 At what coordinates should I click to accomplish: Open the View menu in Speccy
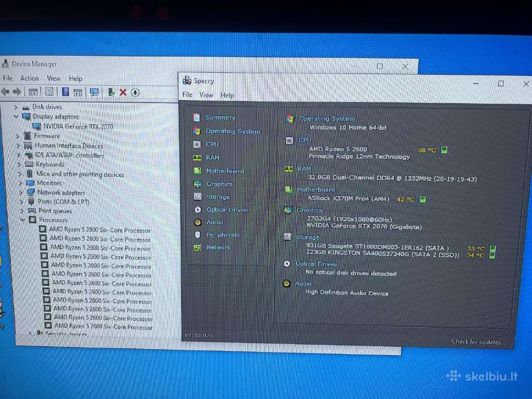click(206, 95)
